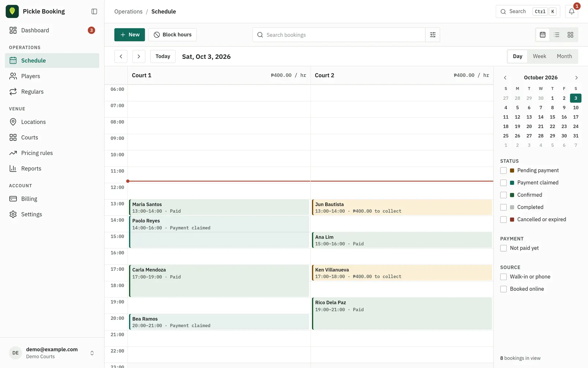
Task: Switch to list view icon
Action: pyautogui.click(x=556, y=35)
